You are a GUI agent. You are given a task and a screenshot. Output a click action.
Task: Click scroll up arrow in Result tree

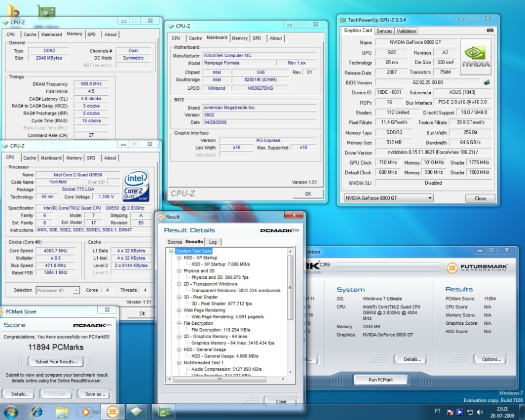pos(290,251)
